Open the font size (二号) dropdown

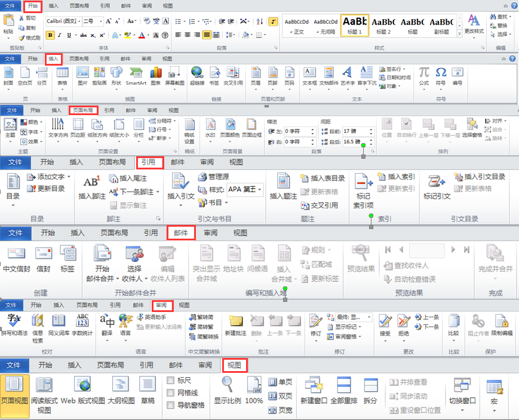click(x=102, y=21)
